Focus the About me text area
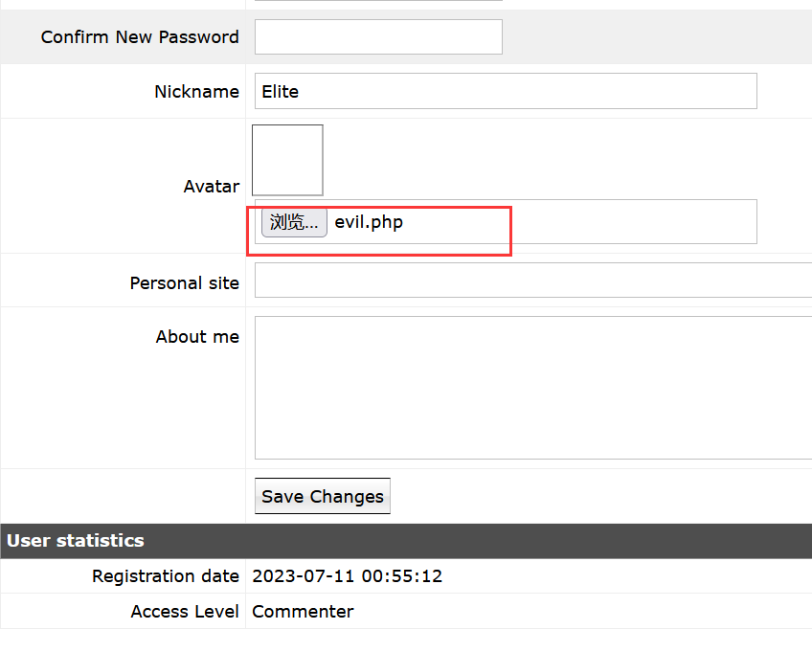 tap(532, 388)
